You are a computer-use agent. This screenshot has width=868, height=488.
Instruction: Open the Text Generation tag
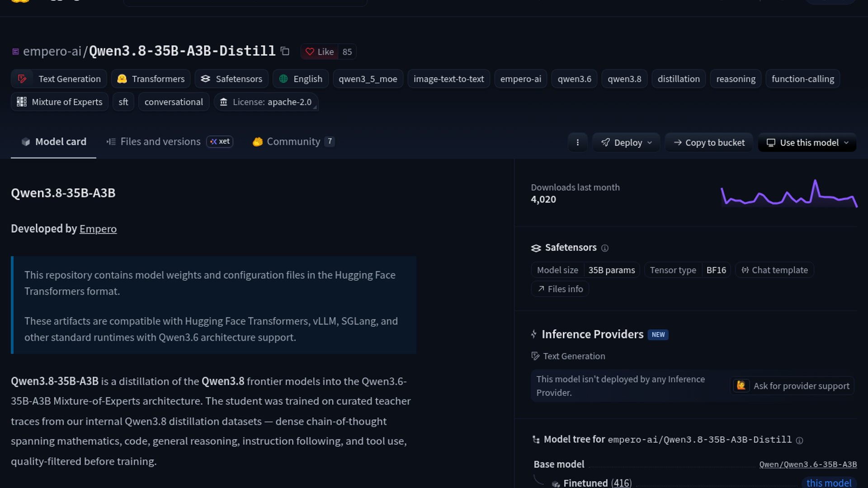pos(59,79)
